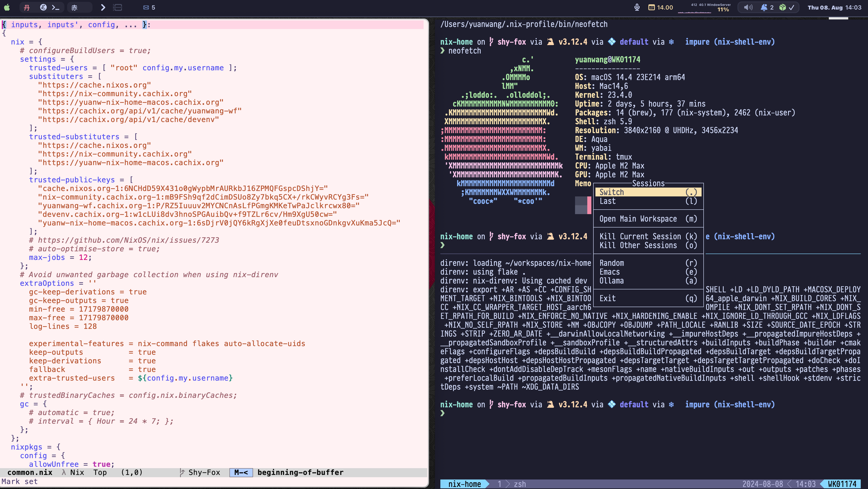Click the cachix.org/api/v1/cache/devenv URL string

[128, 119]
